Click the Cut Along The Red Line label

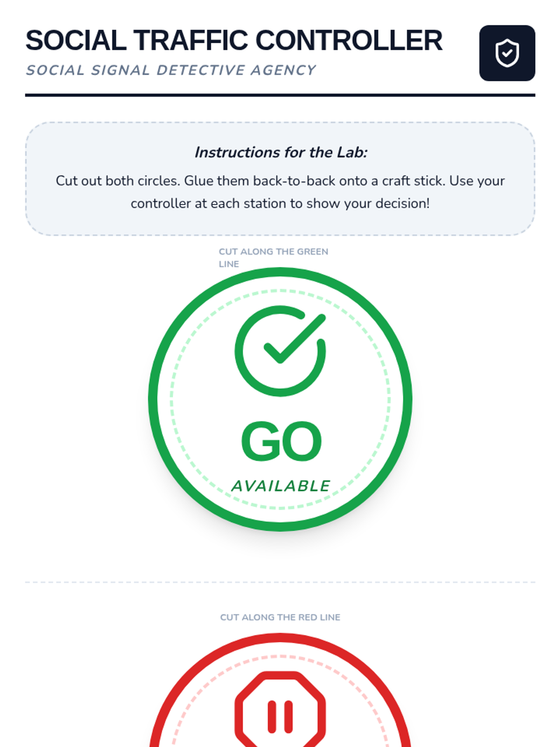click(280, 617)
